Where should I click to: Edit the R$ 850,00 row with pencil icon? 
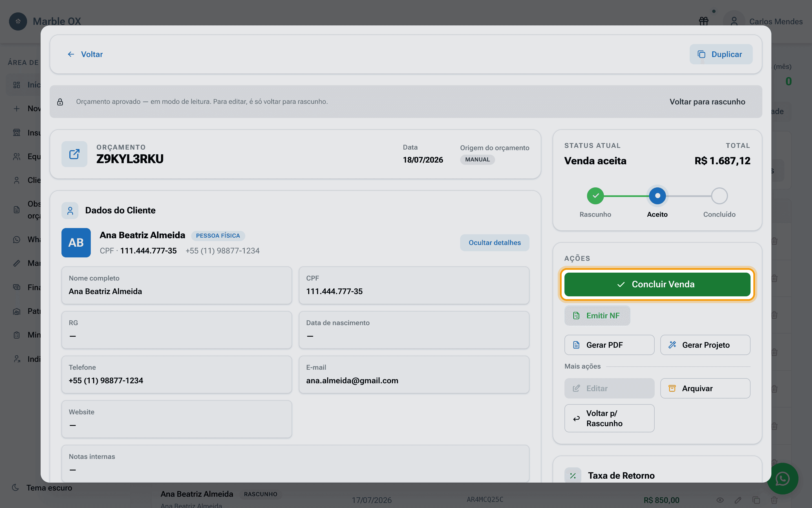[x=738, y=500]
